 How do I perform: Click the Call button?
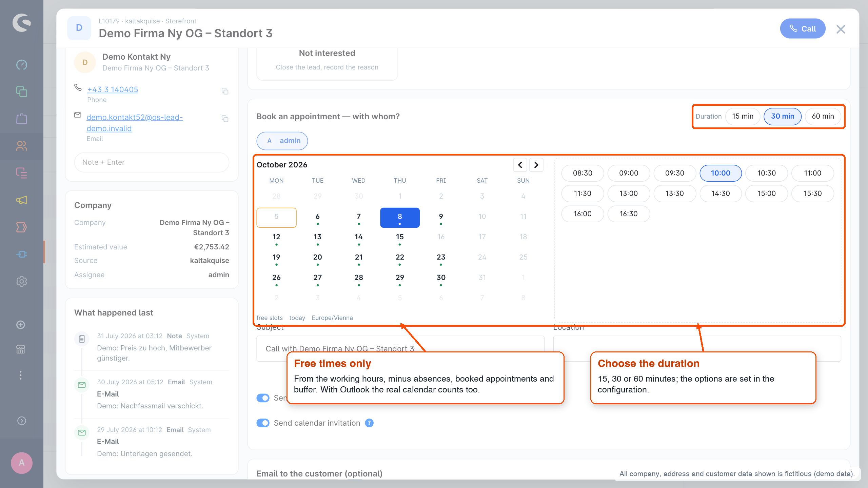pos(803,29)
